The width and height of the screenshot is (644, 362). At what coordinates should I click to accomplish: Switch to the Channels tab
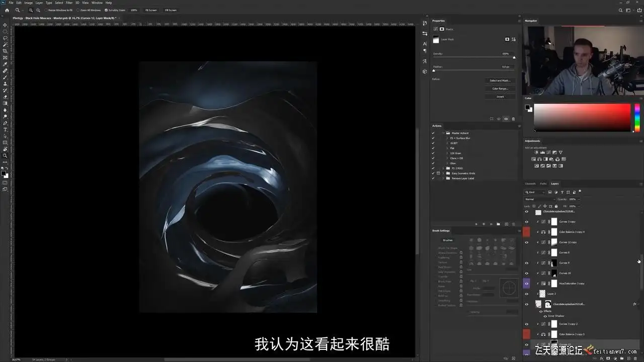coord(530,184)
